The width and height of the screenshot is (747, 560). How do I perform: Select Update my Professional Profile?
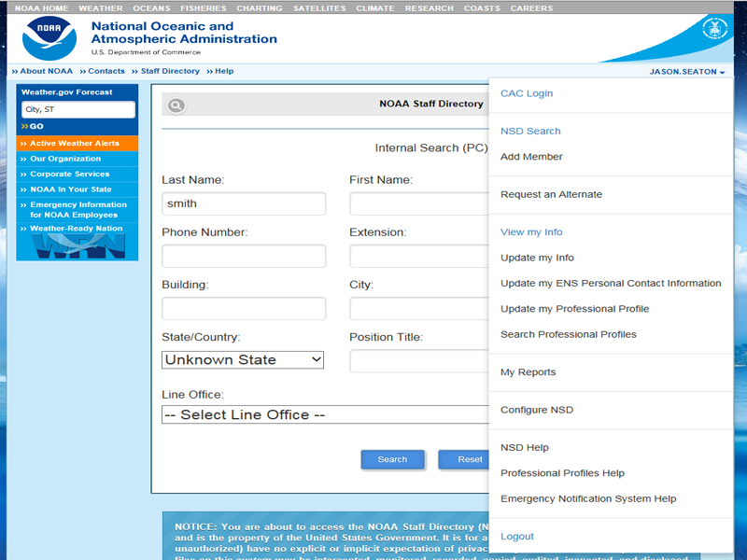tap(574, 309)
